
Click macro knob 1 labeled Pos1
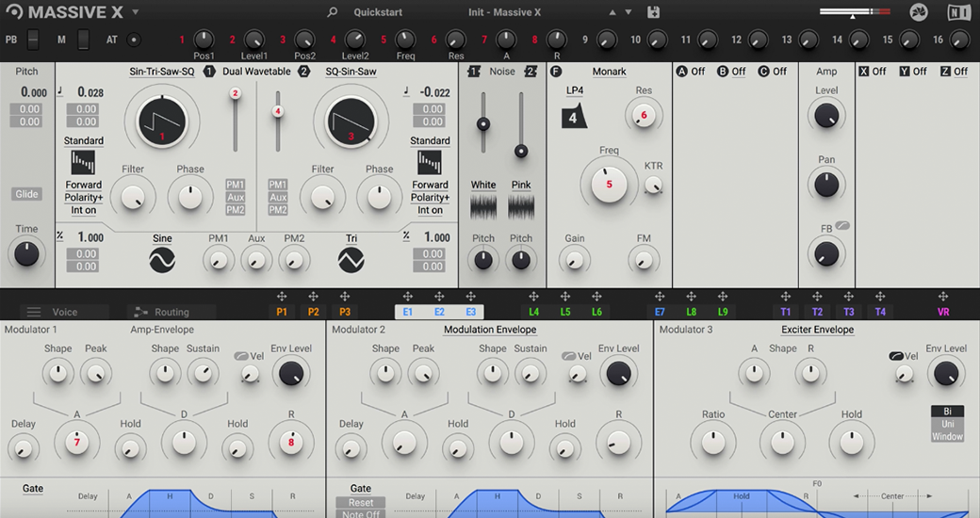pos(204,40)
